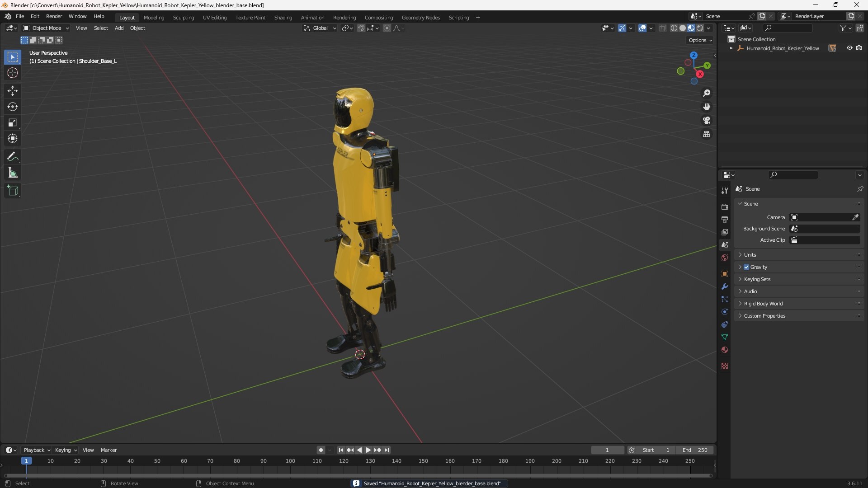Toggle camera view with the camera icon
Screen dimensions: 868x488
coord(707,120)
